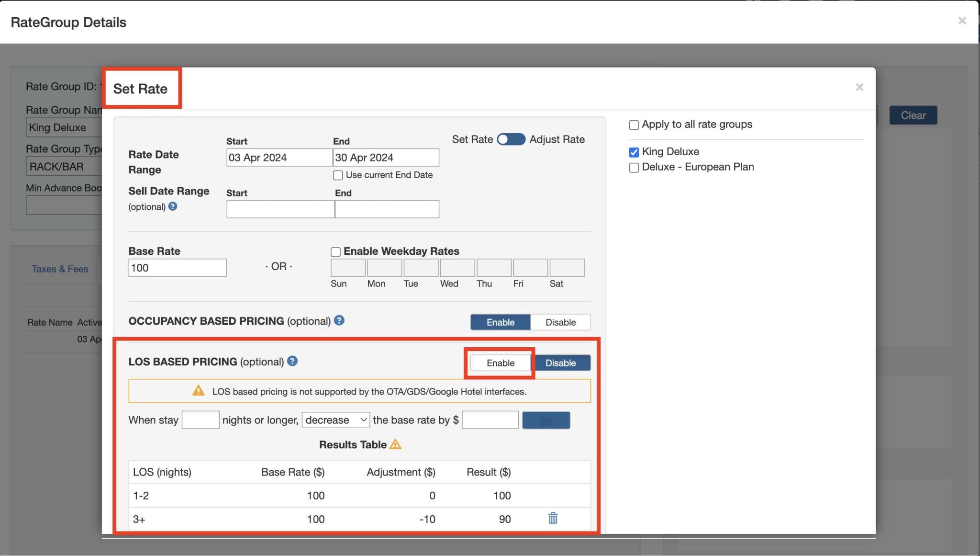Image resolution: width=980 pixels, height=556 pixels.
Task: Disable Occupancy Based Pricing
Action: 560,322
